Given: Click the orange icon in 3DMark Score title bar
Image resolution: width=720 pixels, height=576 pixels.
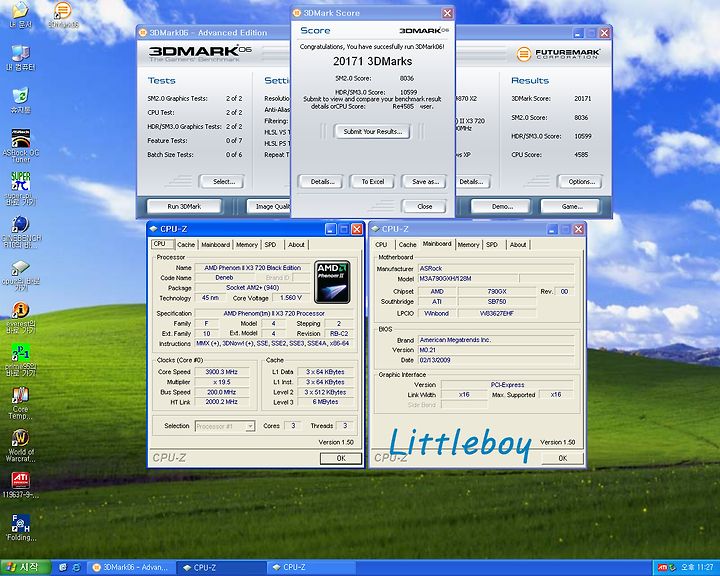Looking at the screenshot, I should pos(297,13).
